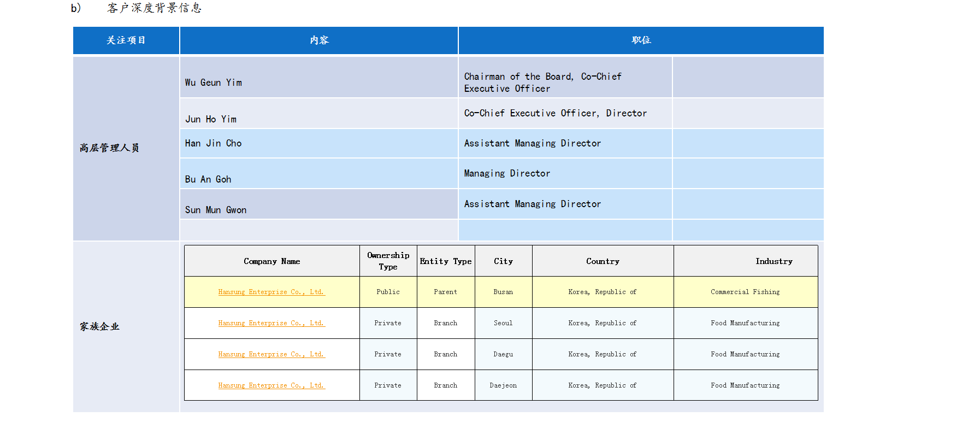980x422 pixels.
Task: Select the name Bu An Goh
Action: (208, 179)
